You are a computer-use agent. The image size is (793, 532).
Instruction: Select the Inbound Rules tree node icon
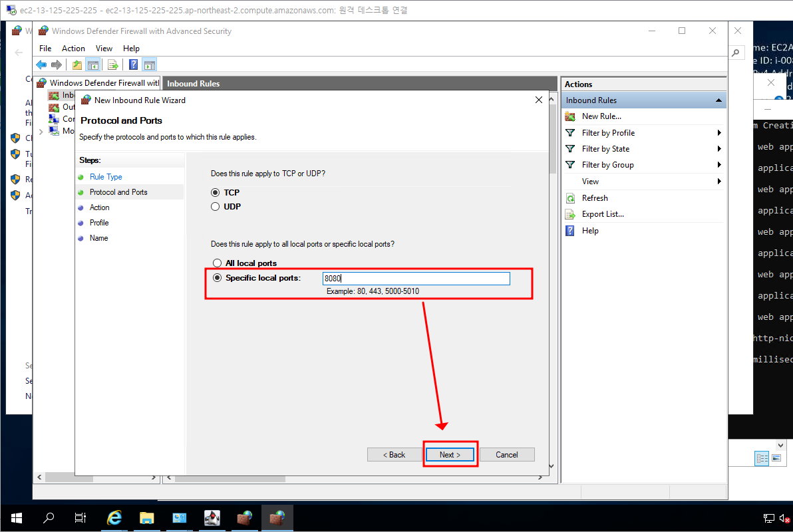click(x=54, y=95)
